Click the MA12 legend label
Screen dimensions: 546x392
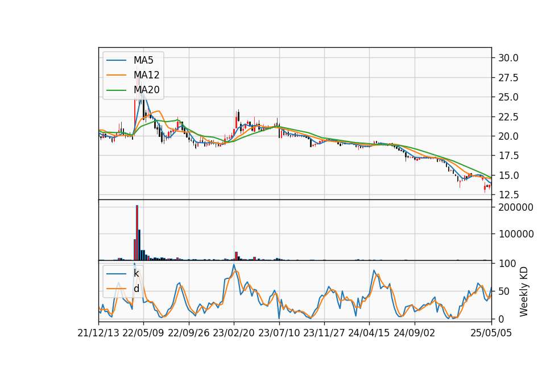click(x=146, y=75)
